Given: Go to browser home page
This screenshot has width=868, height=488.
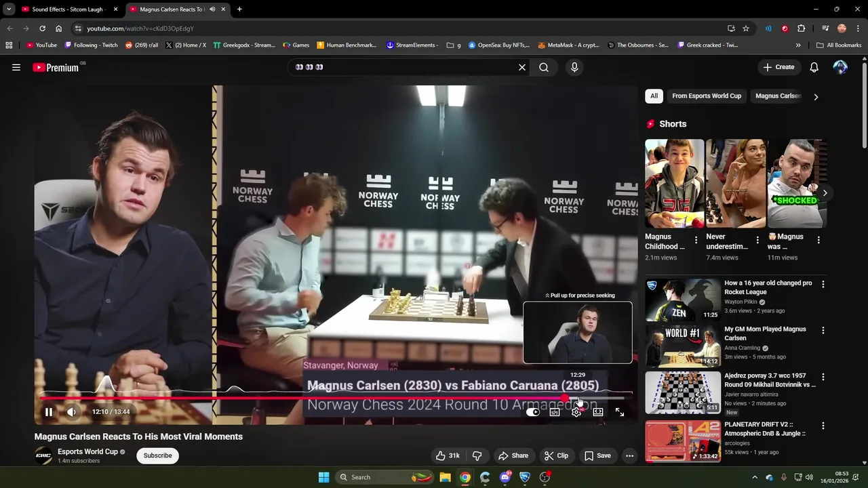Looking at the screenshot, I should tap(58, 28).
